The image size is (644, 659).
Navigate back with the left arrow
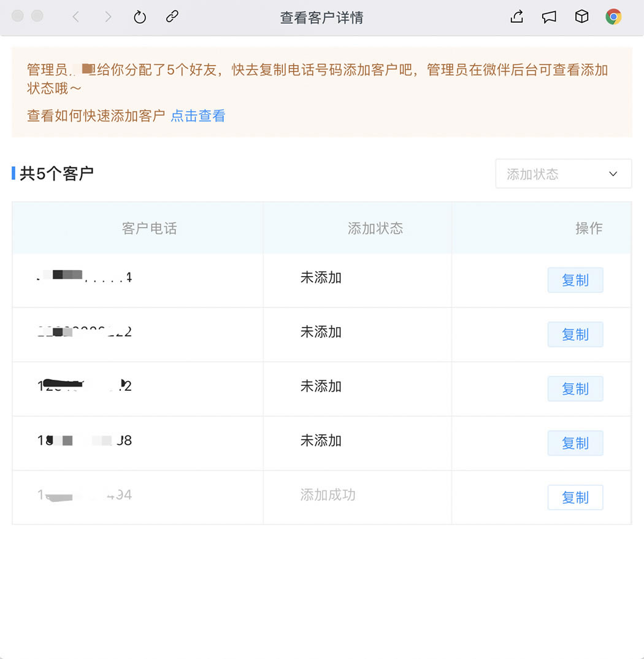click(76, 17)
